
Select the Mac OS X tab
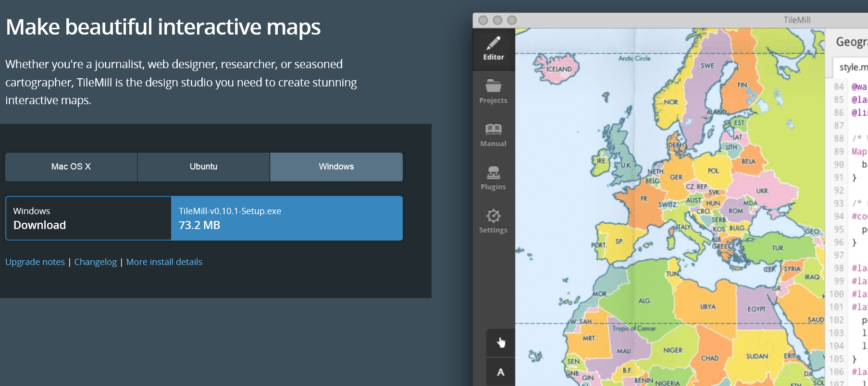71,167
